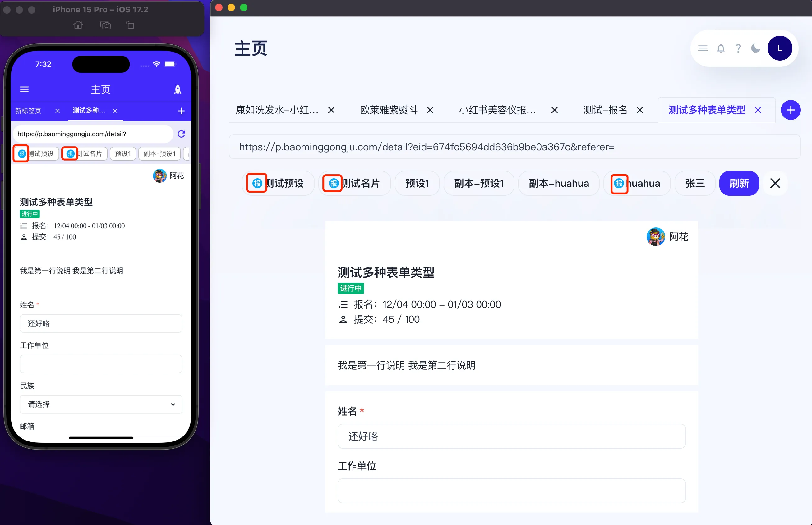Switch to the 测试-报名 tab
Screen dimensions: 812x525
pyautogui.click(x=605, y=110)
